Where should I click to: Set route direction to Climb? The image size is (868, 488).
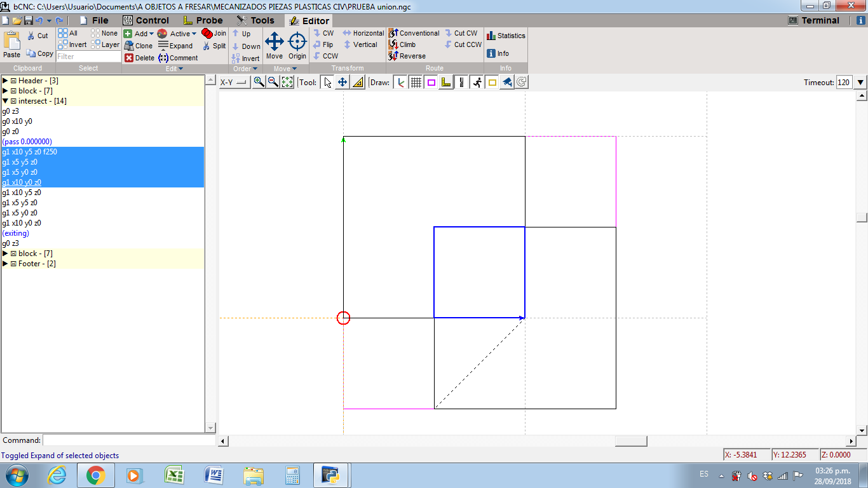coord(402,44)
